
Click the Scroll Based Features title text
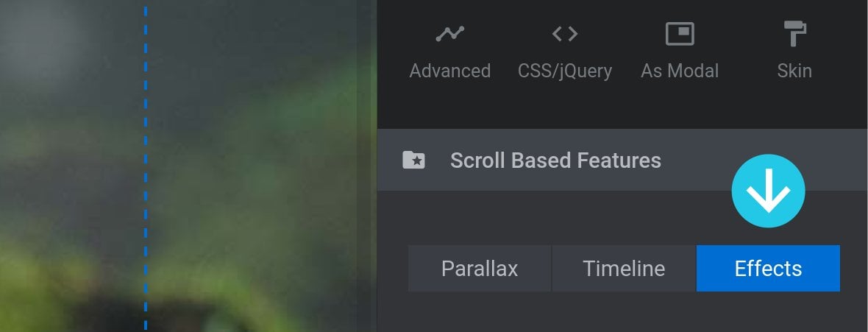(555, 160)
